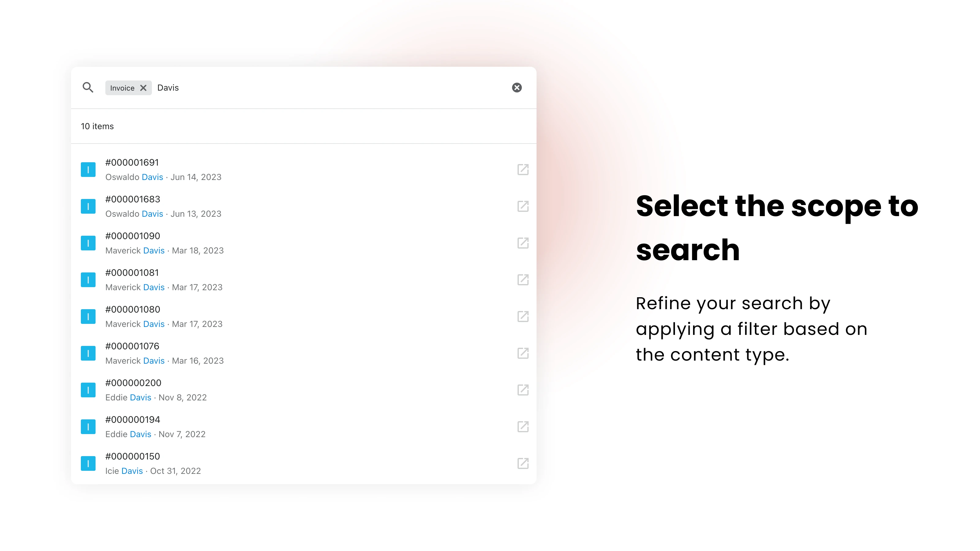The width and height of the screenshot is (980, 551).
Task: Select the 10 items results header
Action: [x=97, y=126]
